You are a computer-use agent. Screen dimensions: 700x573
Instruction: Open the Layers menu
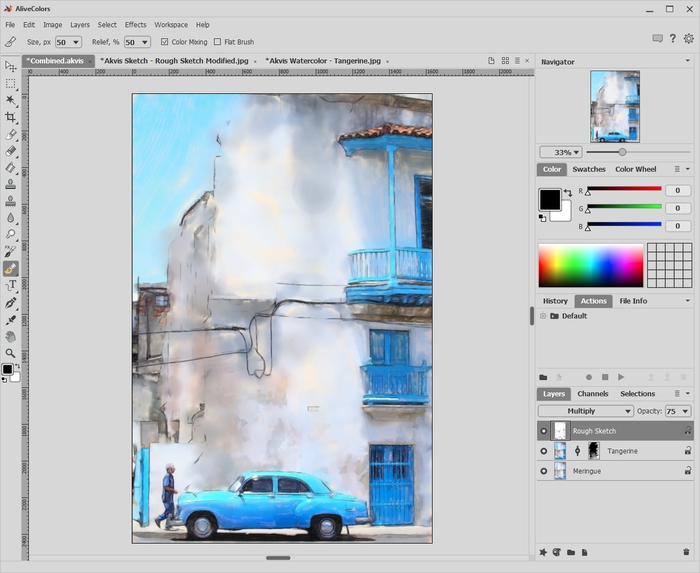point(80,25)
